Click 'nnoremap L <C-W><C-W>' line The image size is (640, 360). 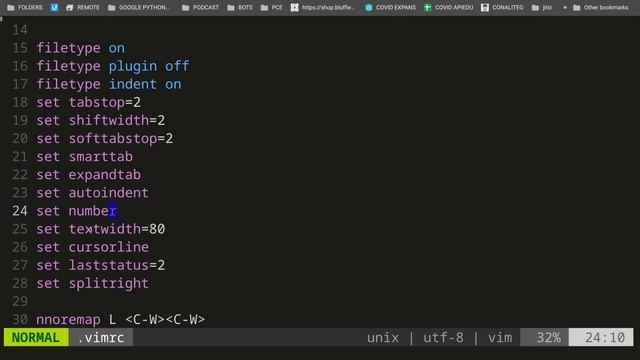pyautogui.click(x=121, y=319)
